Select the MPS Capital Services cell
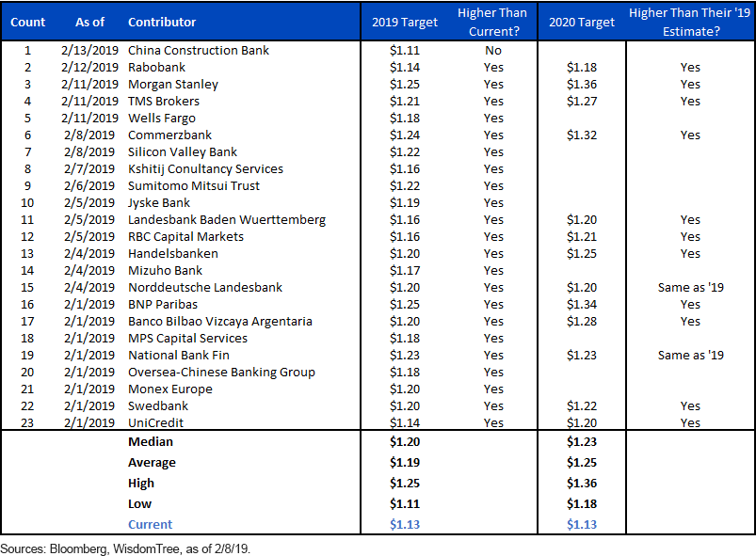Screen dimensions: 756x556 [x=187, y=338]
